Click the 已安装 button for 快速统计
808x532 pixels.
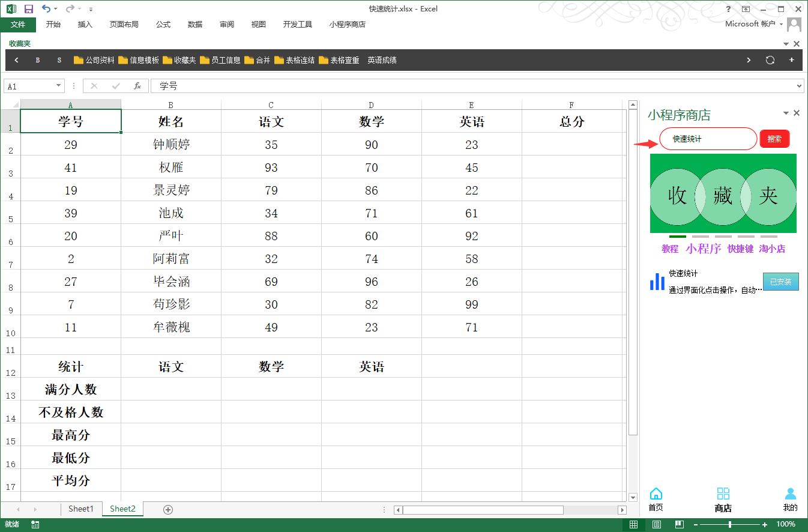[781, 282]
